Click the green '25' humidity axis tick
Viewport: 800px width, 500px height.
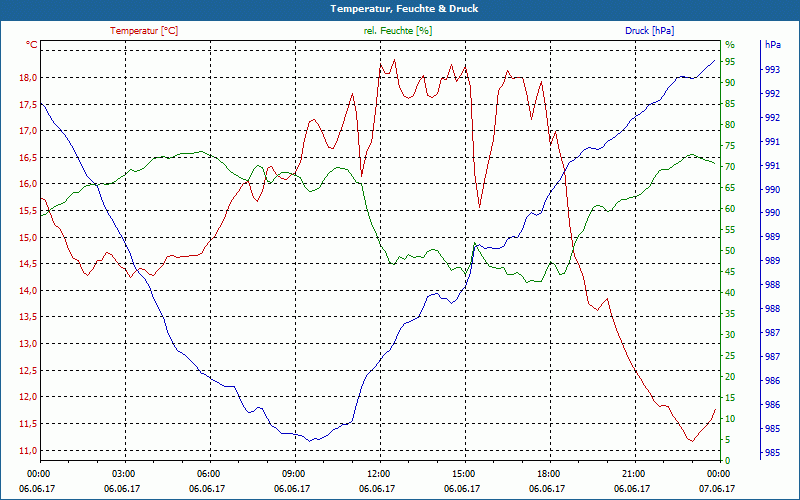pos(730,356)
